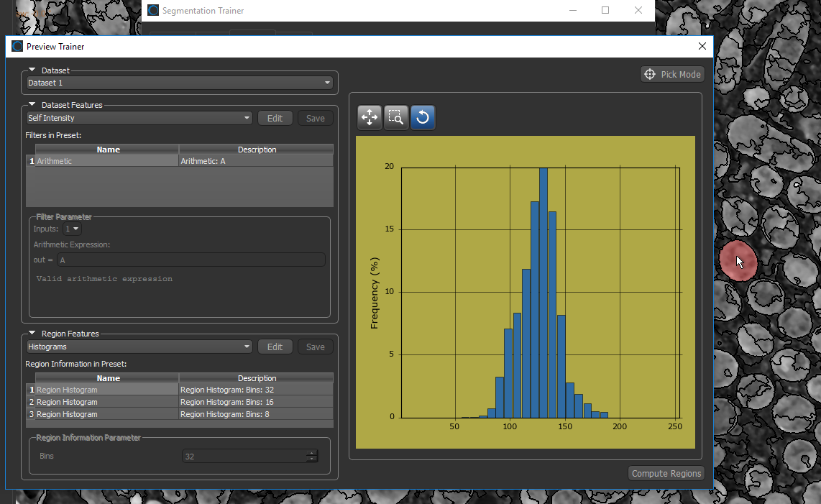Collapse the Dataset section triangle
This screenshot has width=821, height=504.
point(32,70)
